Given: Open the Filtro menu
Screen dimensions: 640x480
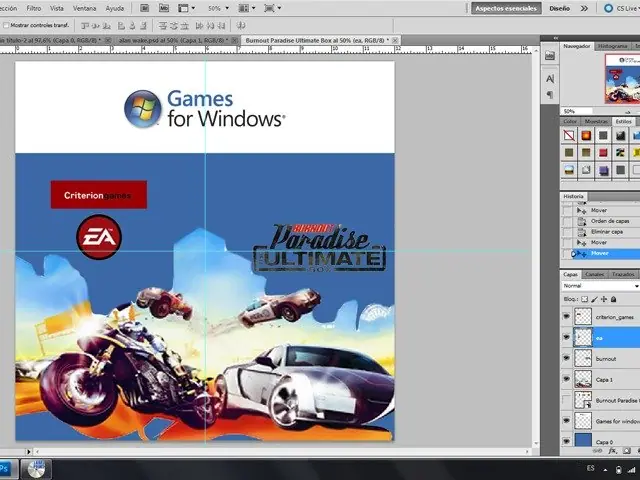Looking at the screenshot, I should point(34,8).
